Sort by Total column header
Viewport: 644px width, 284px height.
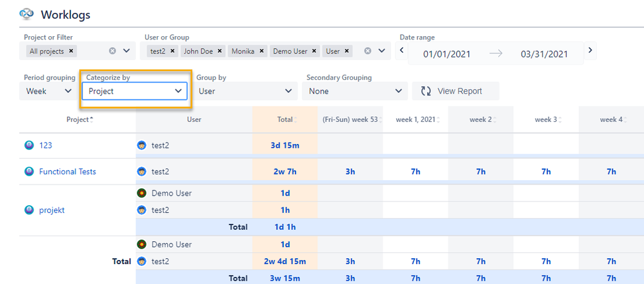[287, 119]
